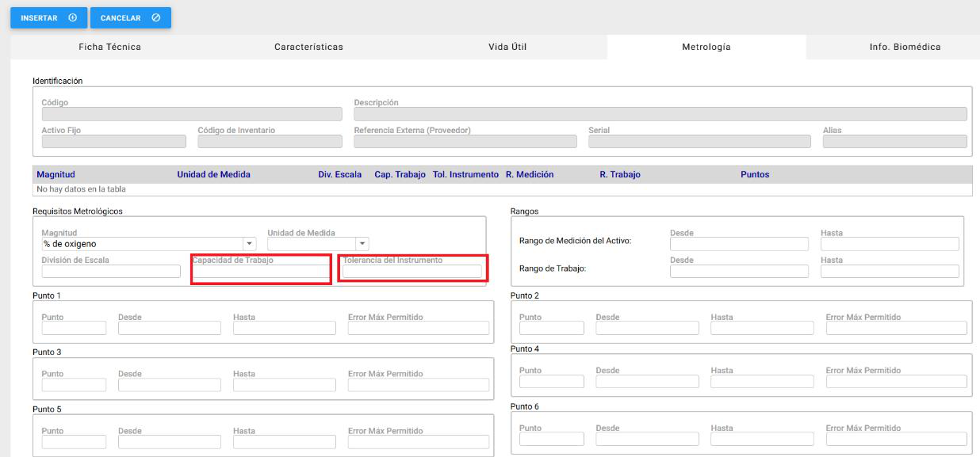This screenshot has width=980, height=457.
Task: Click the Tolerancia del Instrumento field
Action: coord(412,272)
